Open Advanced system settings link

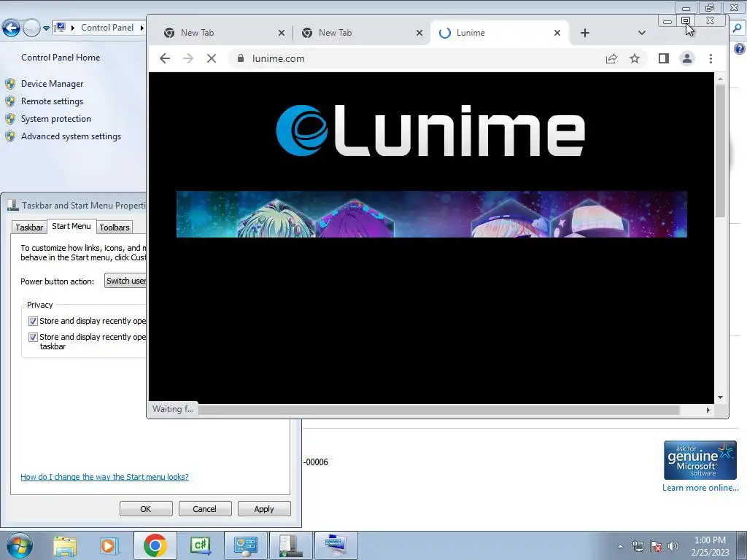pyautogui.click(x=71, y=136)
